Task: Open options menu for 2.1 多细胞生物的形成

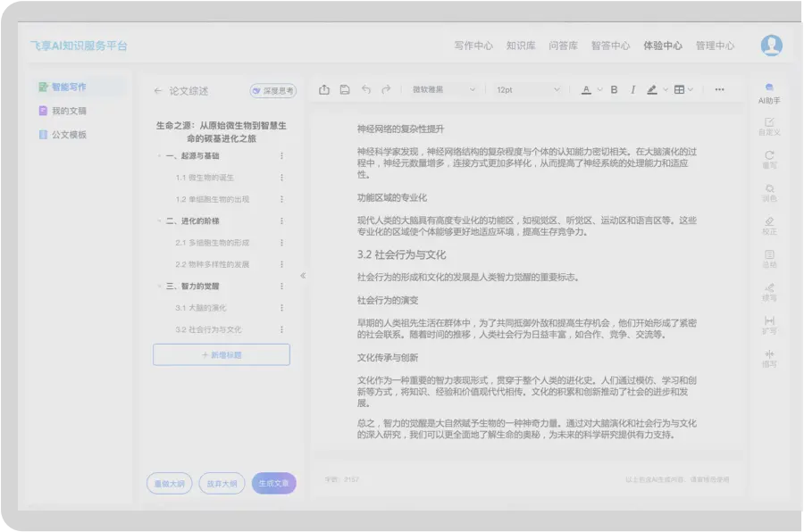Action: [281, 243]
